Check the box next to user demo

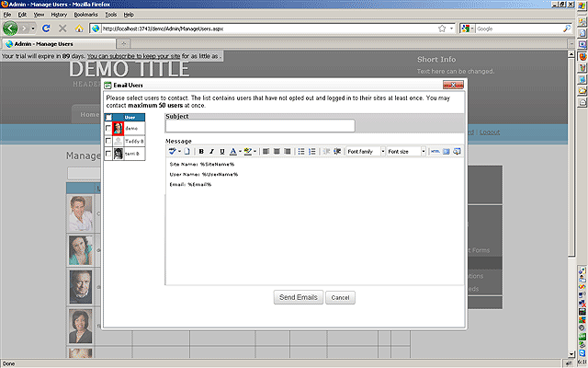point(108,130)
